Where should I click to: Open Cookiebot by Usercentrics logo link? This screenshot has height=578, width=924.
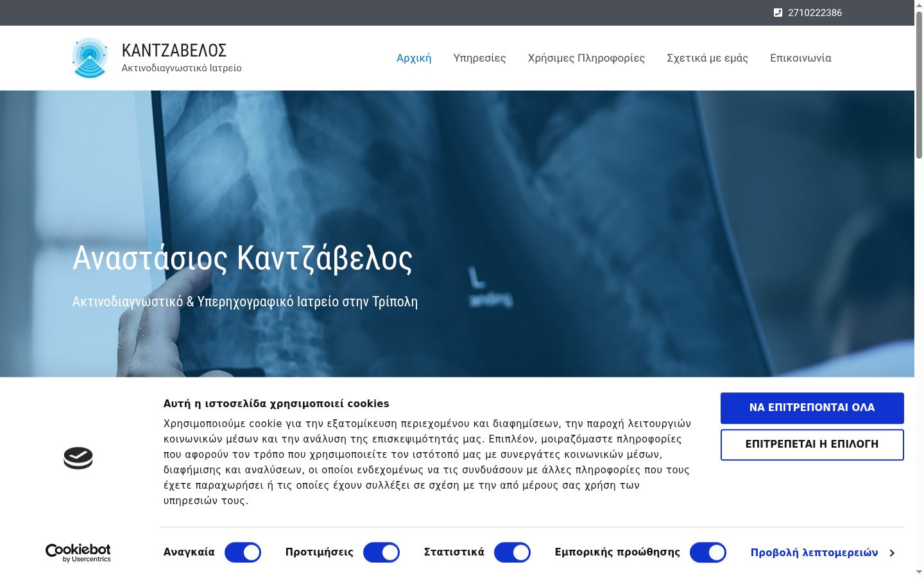[x=78, y=553]
